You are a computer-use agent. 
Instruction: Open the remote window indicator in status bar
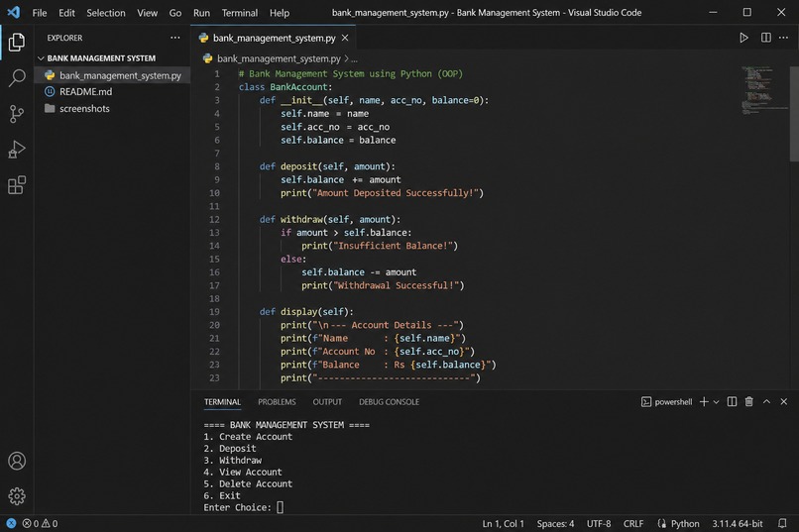coord(11,523)
